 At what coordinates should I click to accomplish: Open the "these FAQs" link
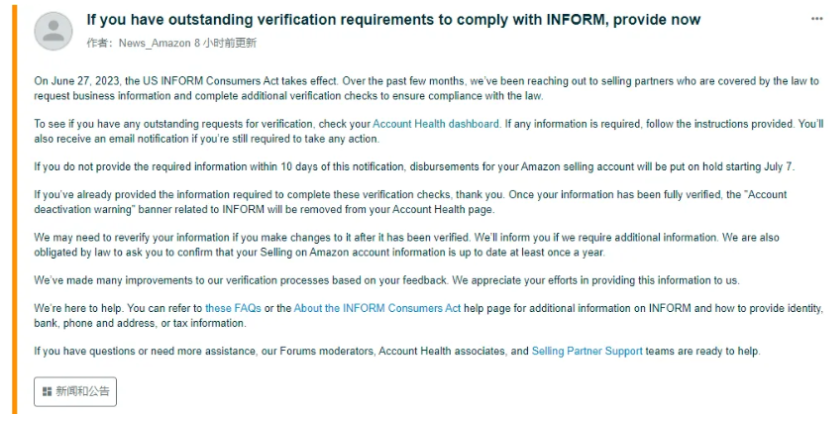(233, 309)
